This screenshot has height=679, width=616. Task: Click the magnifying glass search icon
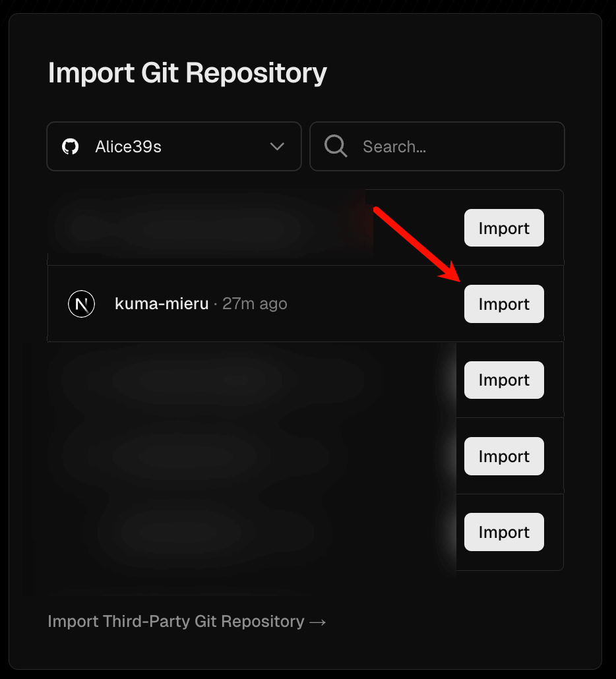pos(336,146)
